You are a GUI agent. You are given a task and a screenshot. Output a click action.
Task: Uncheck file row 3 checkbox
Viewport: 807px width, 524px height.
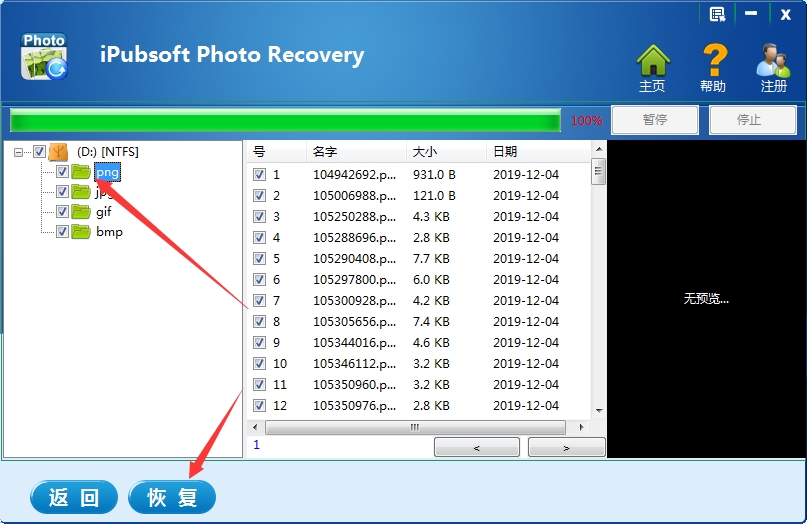click(259, 217)
